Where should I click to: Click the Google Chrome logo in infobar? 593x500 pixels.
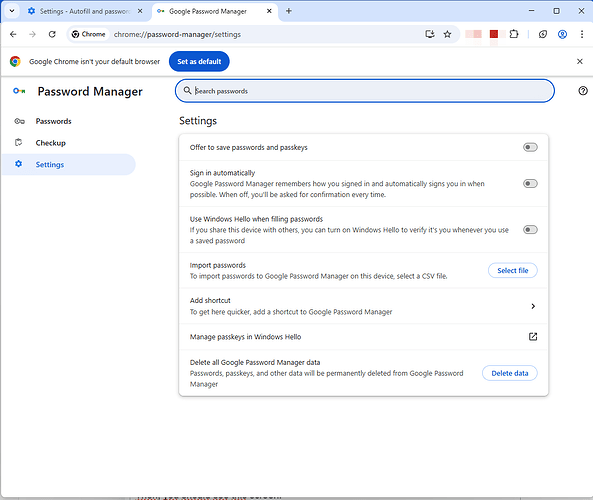tap(15, 61)
